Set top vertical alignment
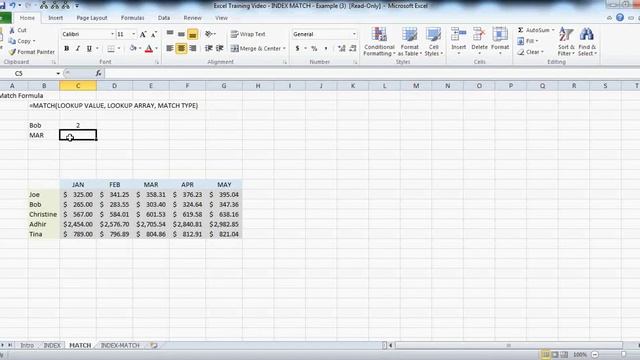The height and width of the screenshot is (360, 640). [170, 34]
